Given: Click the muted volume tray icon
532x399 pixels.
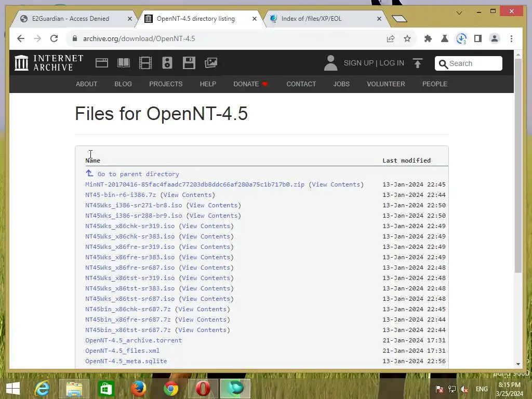Looking at the screenshot, I should (x=464, y=389).
